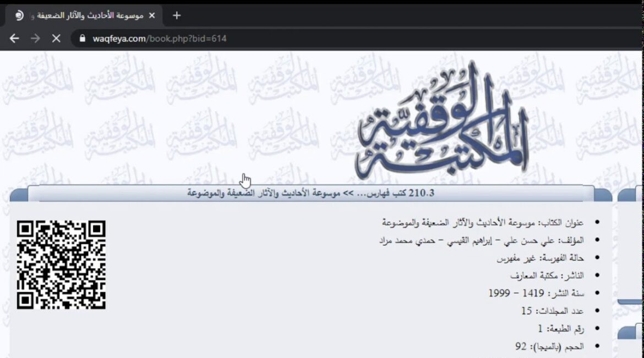Click حالة الفهرسة: غير مفهرس line
Viewport: 644px width, 358px height.
coord(540,258)
